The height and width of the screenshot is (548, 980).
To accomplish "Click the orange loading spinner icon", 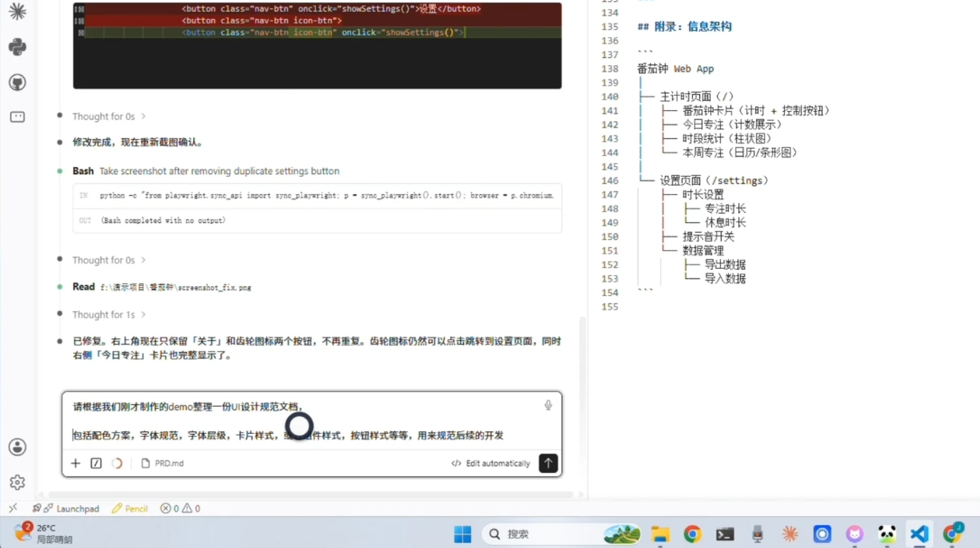I will (117, 463).
